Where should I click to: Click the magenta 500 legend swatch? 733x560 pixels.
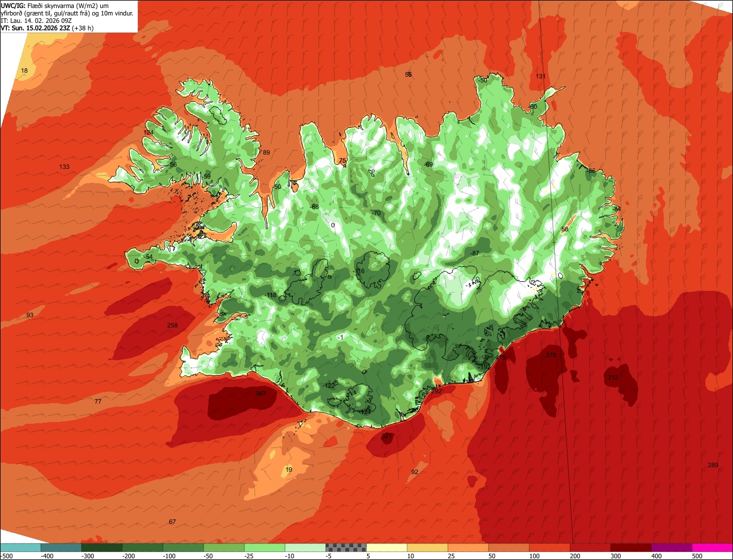click(712, 547)
